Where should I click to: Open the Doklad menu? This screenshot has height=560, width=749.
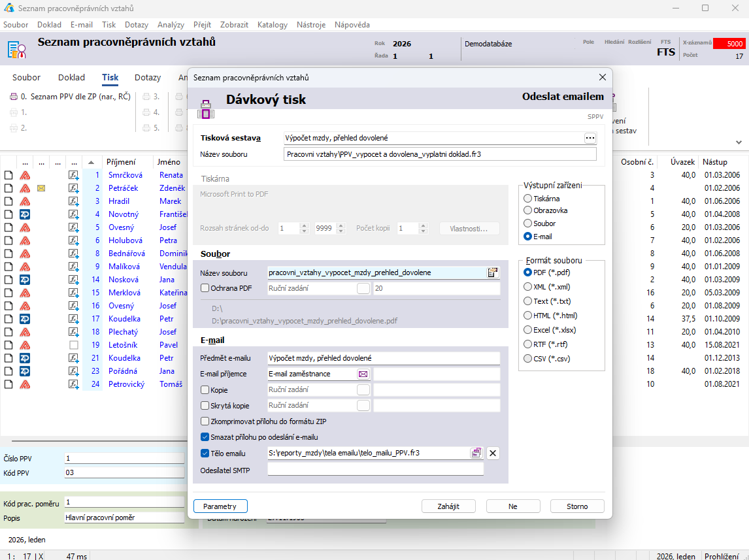tap(49, 25)
